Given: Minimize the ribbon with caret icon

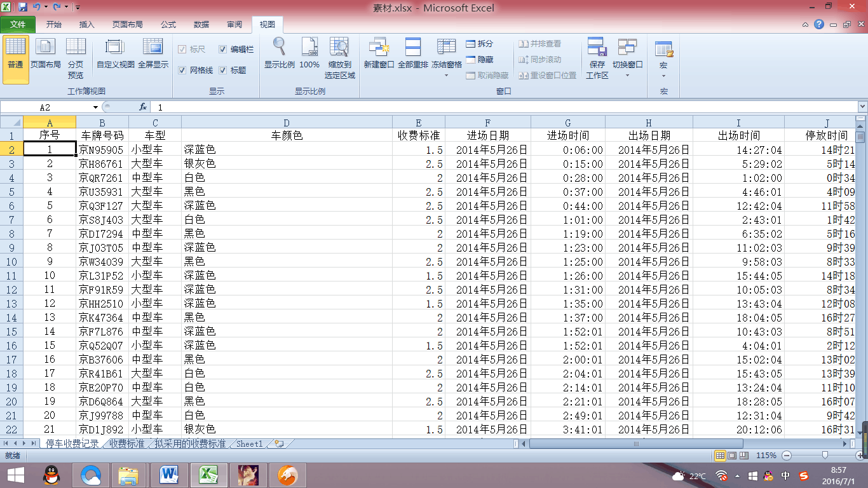Looking at the screenshot, I should coord(805,24).
